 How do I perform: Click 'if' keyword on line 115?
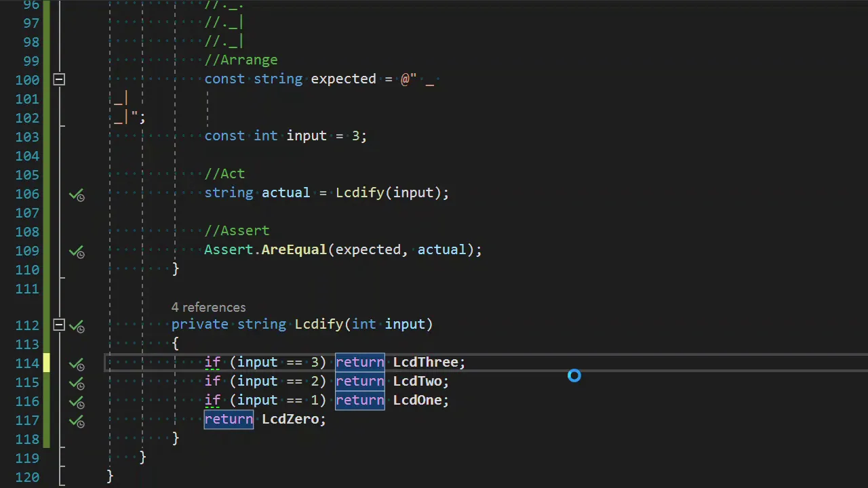[212, 381]
